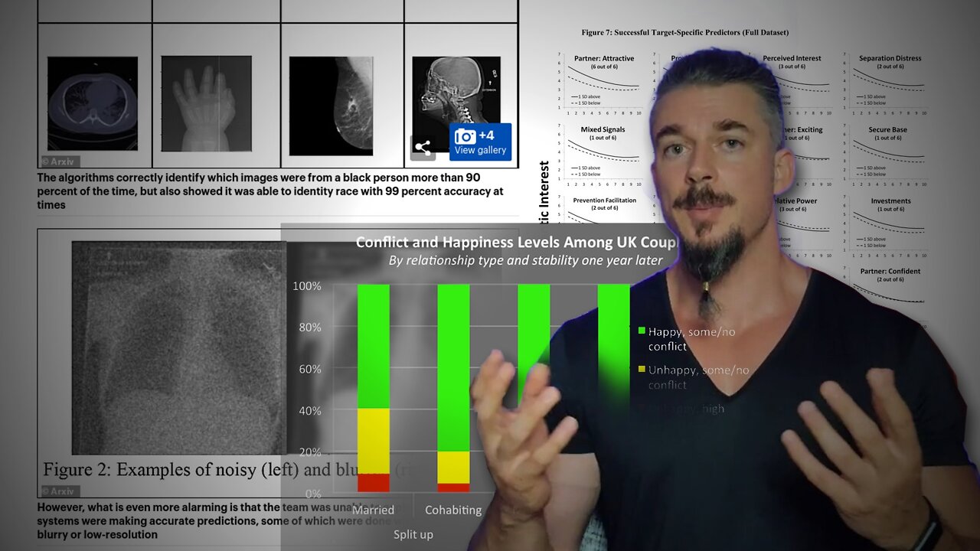Click the Arxiv credit under CT scan
Image resolution: width=980 pixels, height=551 pixels.
point(60,161)
